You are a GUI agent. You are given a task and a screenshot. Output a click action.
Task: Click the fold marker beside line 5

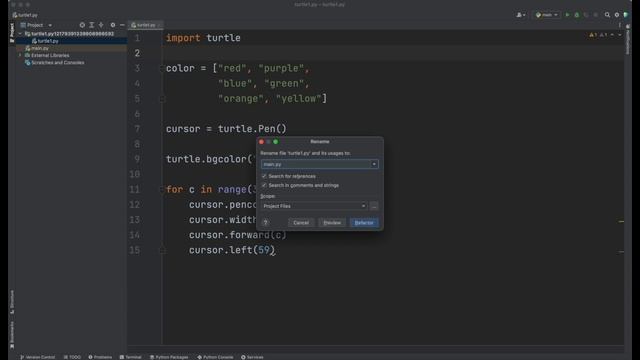click(162, 99)
